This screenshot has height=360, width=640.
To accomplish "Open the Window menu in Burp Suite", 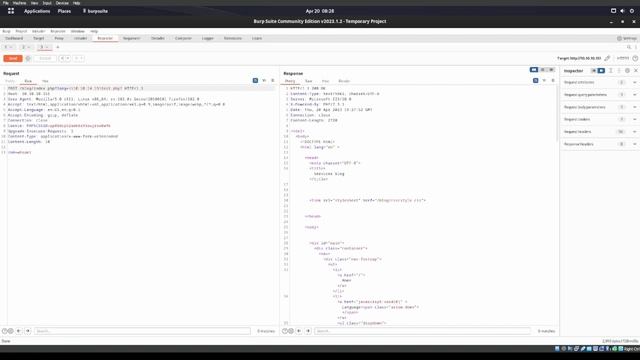I will point(78,31).
